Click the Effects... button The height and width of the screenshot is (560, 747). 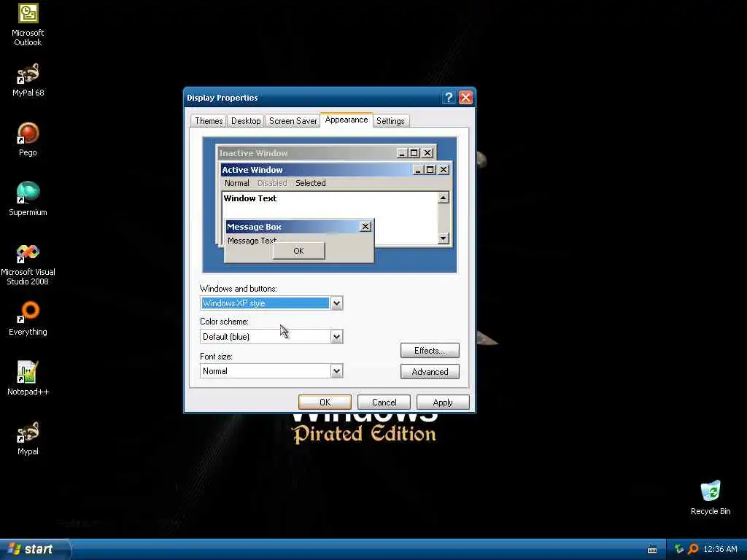point(430,351)
